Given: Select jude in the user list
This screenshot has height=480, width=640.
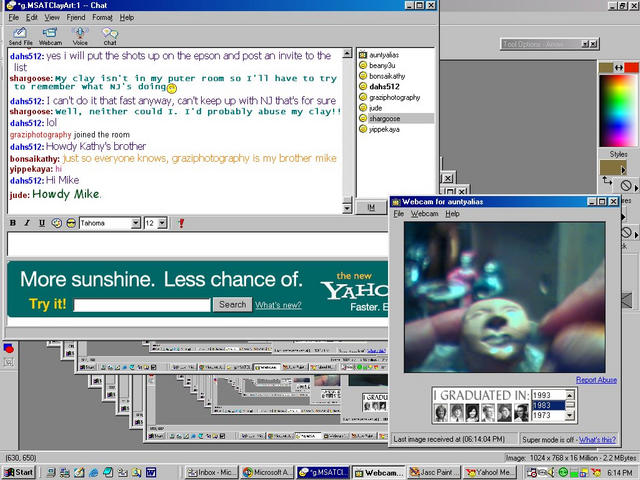Looking at the screenshot, I should point(376,108).
